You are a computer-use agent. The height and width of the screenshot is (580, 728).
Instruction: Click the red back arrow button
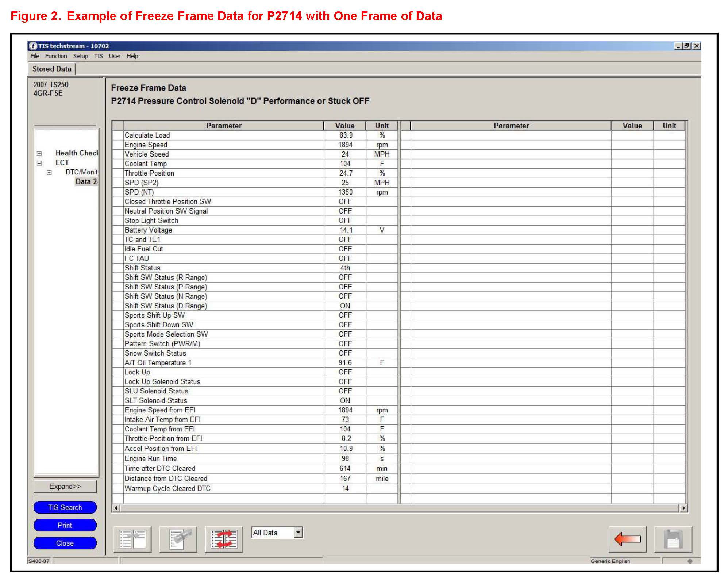point(627,539)
